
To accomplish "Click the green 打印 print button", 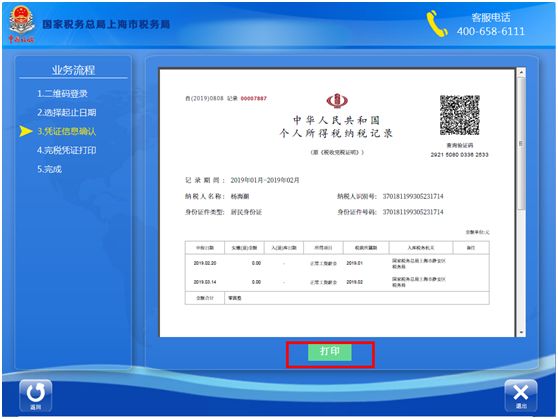I will 330,352.
